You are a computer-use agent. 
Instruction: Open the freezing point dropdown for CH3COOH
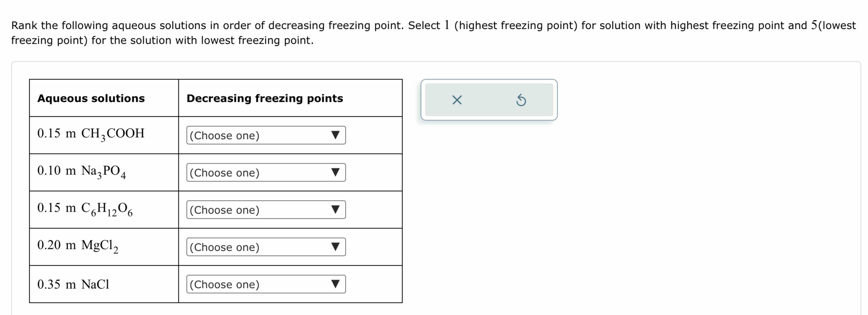tap(266, 136)
